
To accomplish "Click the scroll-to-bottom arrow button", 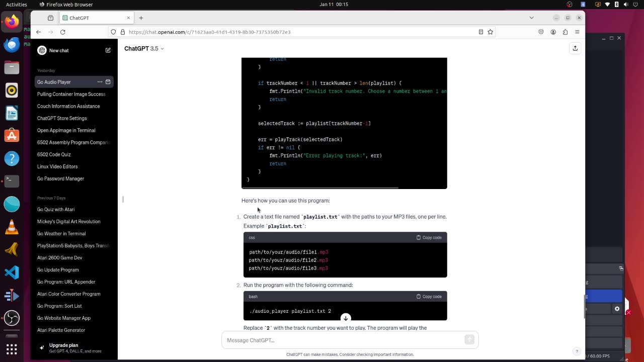I will [346, 318].
